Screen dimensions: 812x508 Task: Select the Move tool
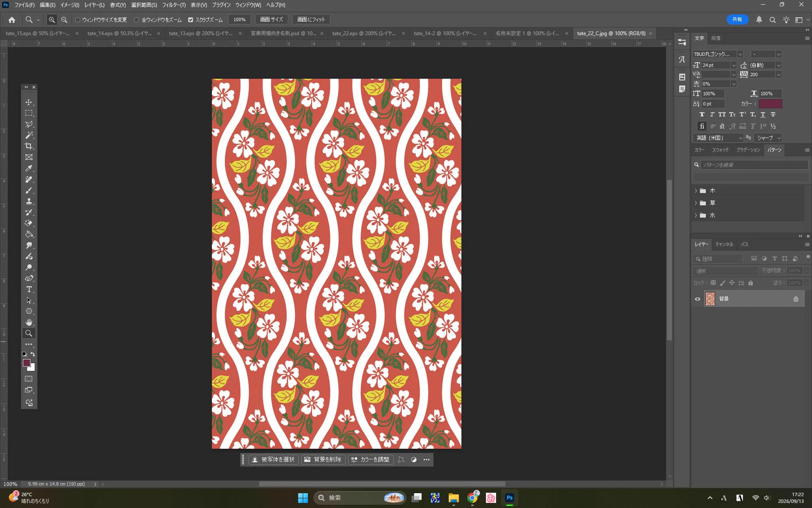(29, 102)
